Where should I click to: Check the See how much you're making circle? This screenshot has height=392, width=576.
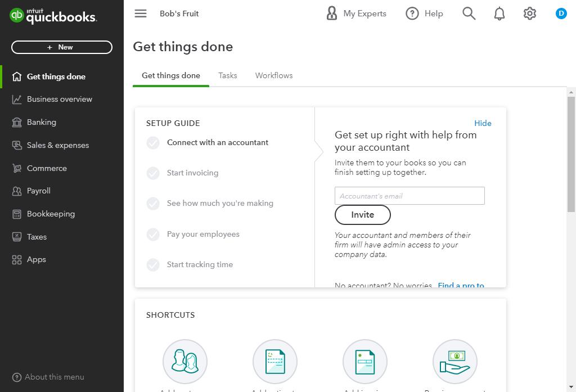(153, 204)
